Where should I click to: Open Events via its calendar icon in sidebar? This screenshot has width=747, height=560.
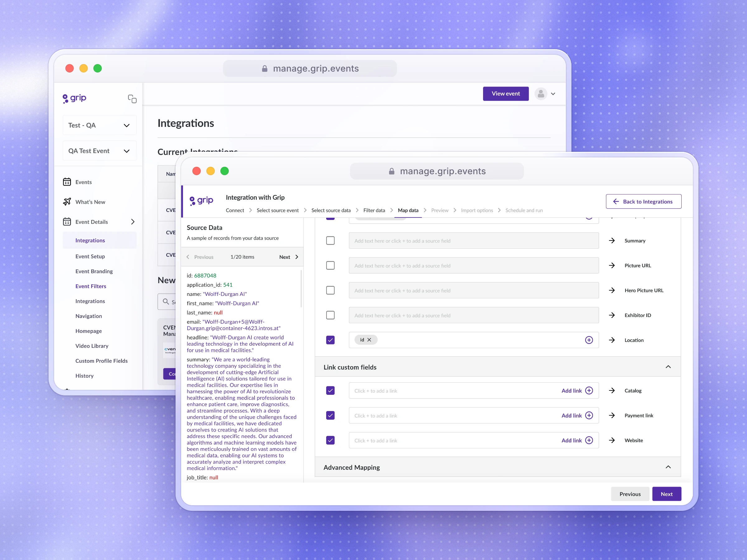pyautogui.click(x=67, y=182)
